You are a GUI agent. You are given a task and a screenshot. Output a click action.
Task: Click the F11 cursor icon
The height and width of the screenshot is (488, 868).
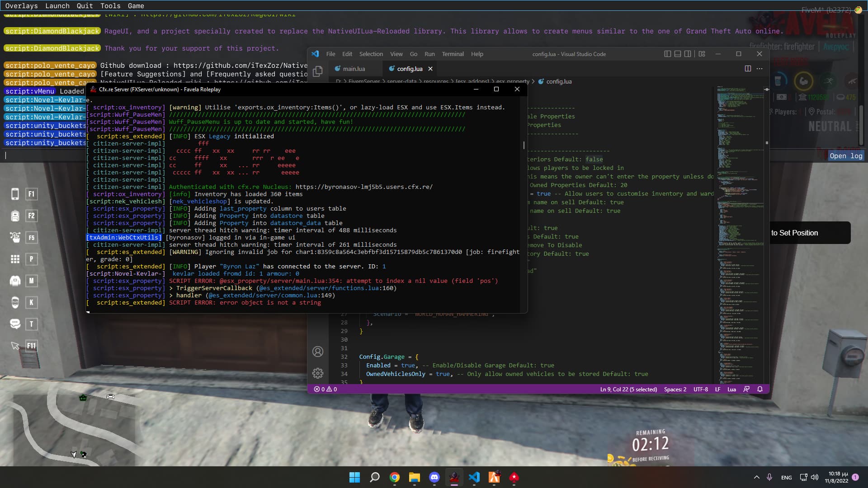pyautogui.click(x=15, y=346)
